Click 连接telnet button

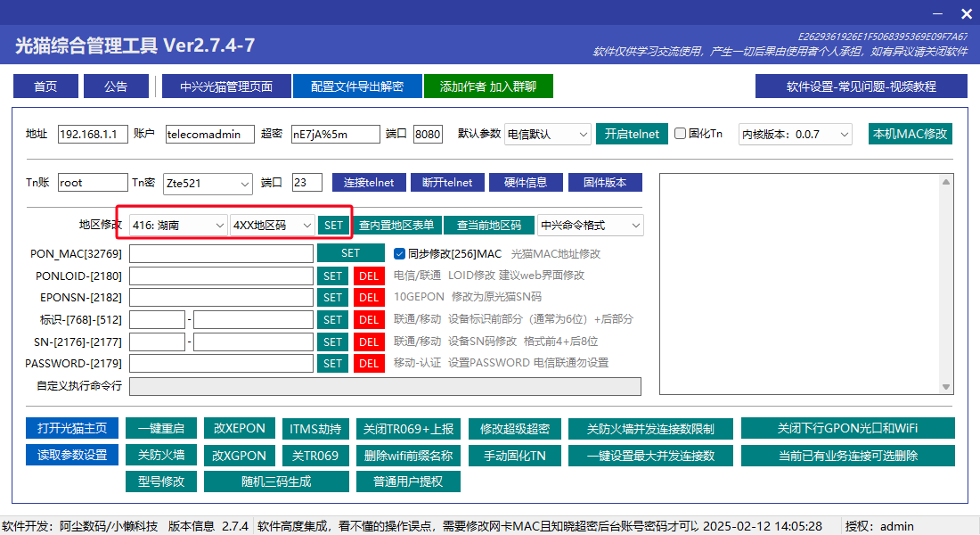[369, 183]
